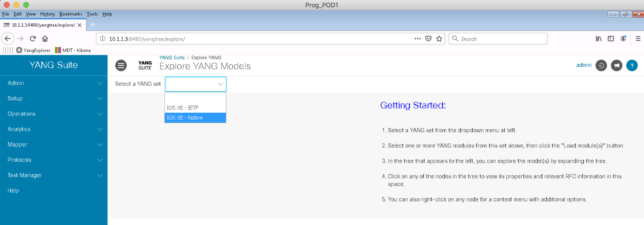Viewport: 644px width, 225px height.
Task: Open the help question mark icon
Action: 632,65
